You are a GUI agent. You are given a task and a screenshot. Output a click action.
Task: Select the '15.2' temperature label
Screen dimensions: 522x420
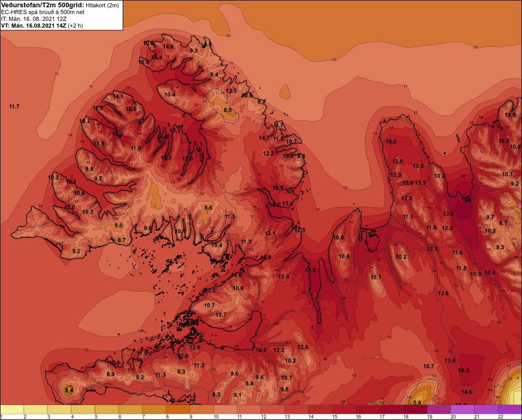pos(288,156)
